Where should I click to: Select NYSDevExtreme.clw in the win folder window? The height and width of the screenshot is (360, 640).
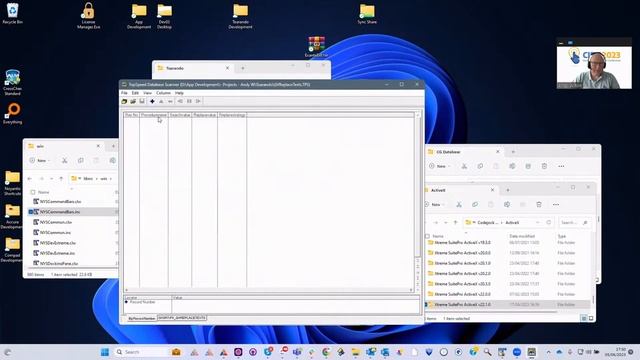click(58, 243)
